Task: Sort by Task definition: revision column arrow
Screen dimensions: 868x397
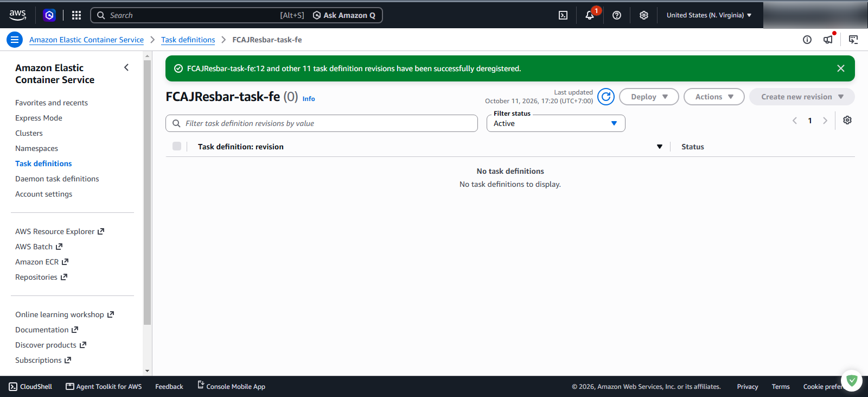Action: coord(660,147)
